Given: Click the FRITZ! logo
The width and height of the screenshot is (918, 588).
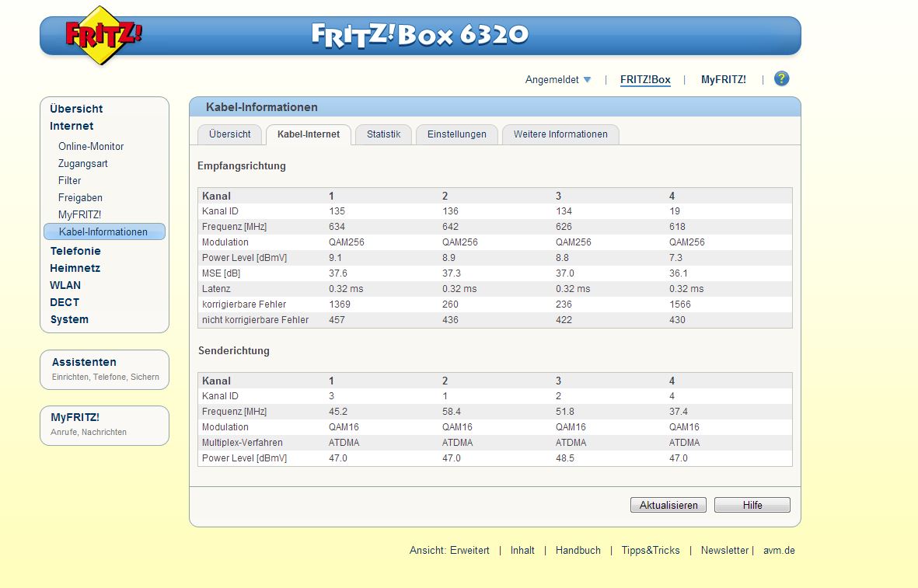Looking at the screenshot, I should [103, 36].
